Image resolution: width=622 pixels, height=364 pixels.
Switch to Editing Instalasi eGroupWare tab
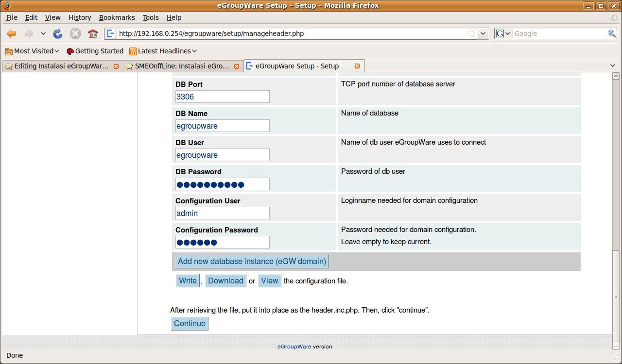tap(57, 66)
